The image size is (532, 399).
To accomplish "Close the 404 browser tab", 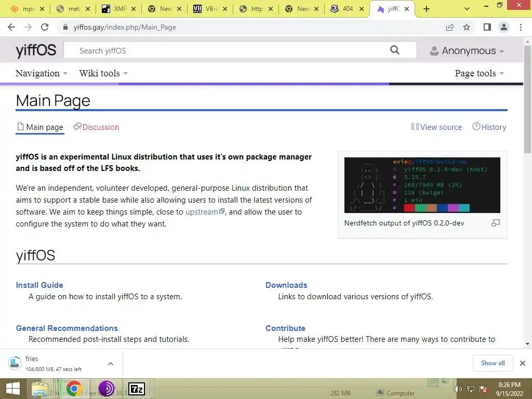I will tap(362, 9).
